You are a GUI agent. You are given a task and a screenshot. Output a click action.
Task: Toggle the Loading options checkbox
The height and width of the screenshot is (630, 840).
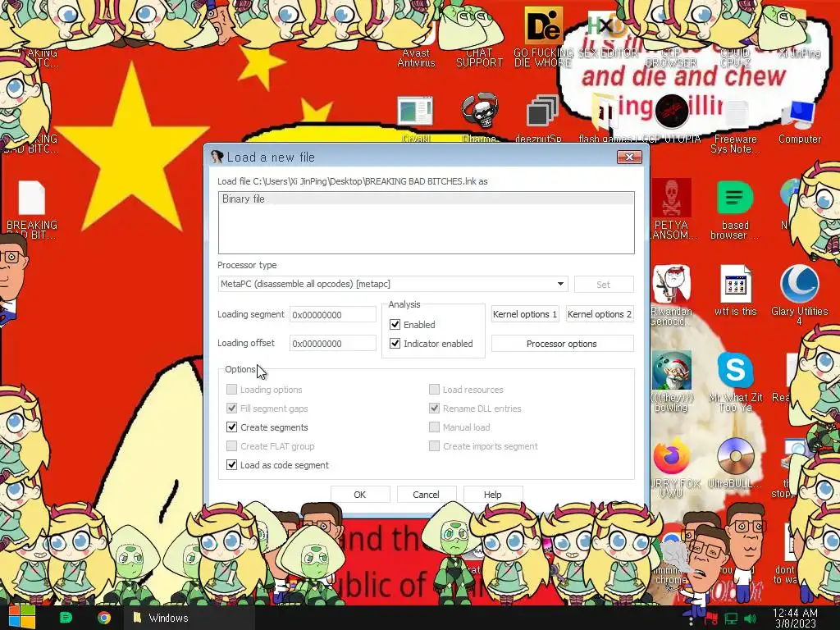(x=231, y=390)
